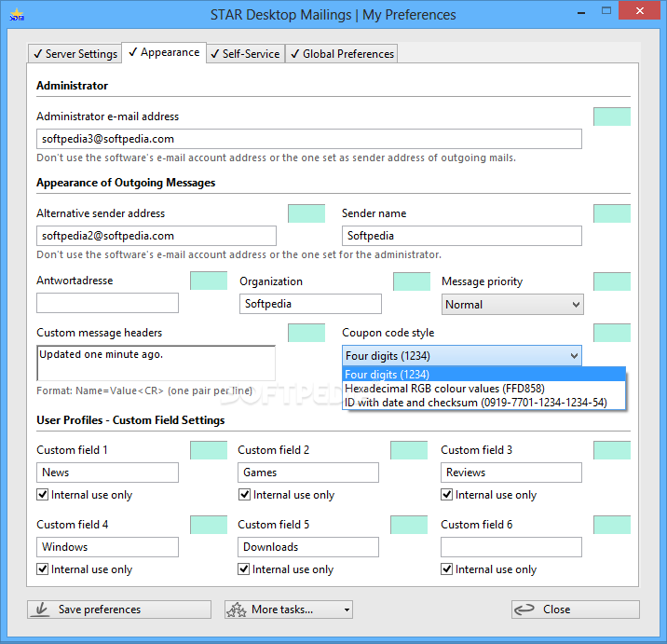Click the green swatch beside Administrator e-mail address

point(612,116)
